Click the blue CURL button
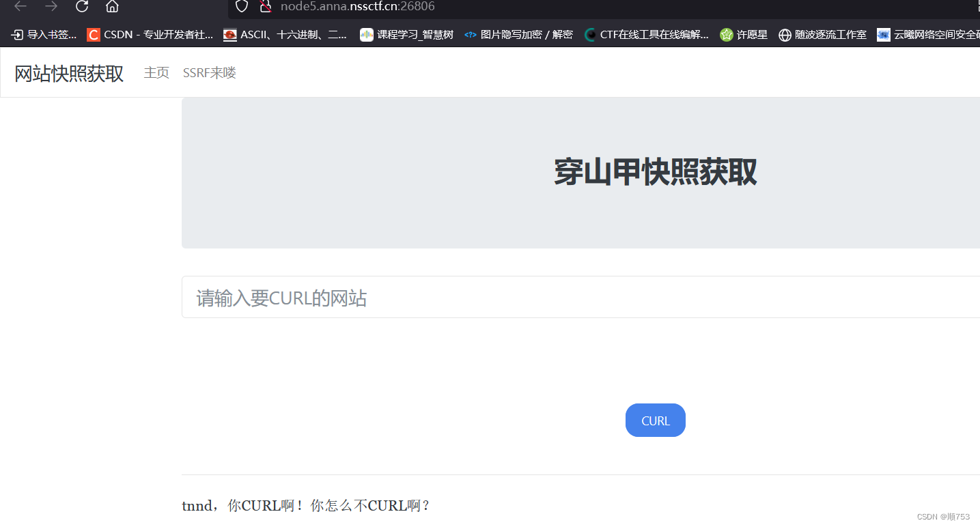Screen dimensions: 980x527 tap(656, 421)
